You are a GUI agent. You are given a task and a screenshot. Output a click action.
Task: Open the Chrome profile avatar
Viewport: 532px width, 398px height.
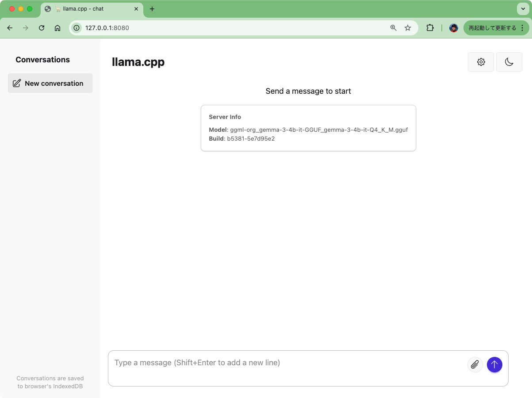(x=454, y=28)
